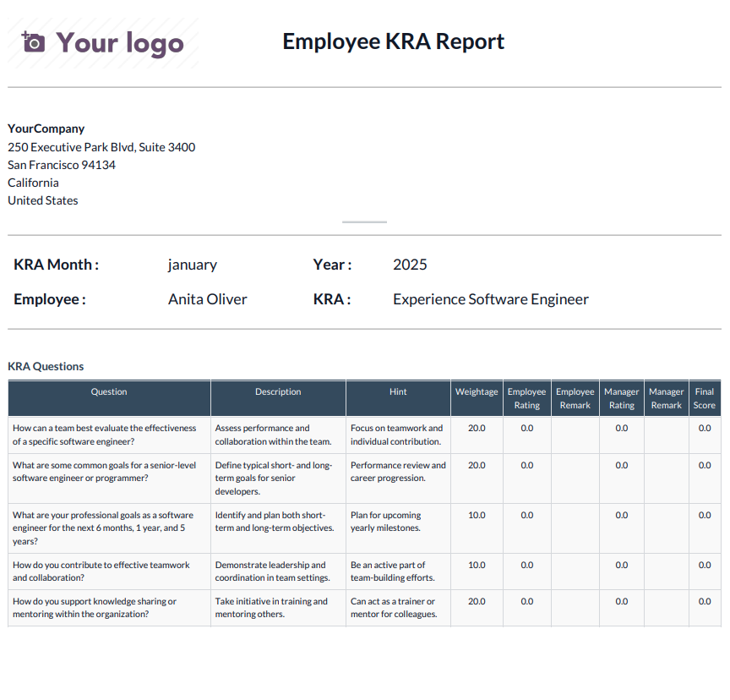Click the hint 'Performance review and career progression.'
This screenshot has width=730, height=700.
pos(398,472)
